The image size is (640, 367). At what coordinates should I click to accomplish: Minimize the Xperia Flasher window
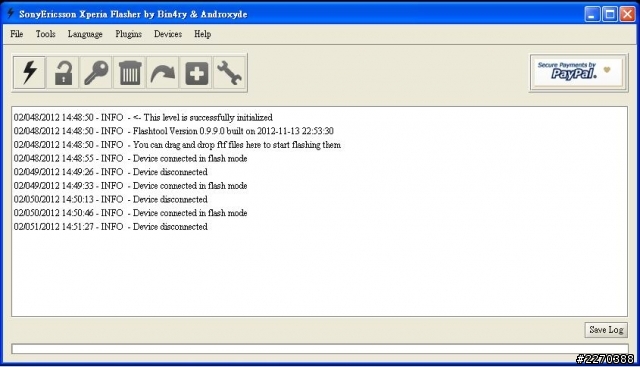point(592,14)
